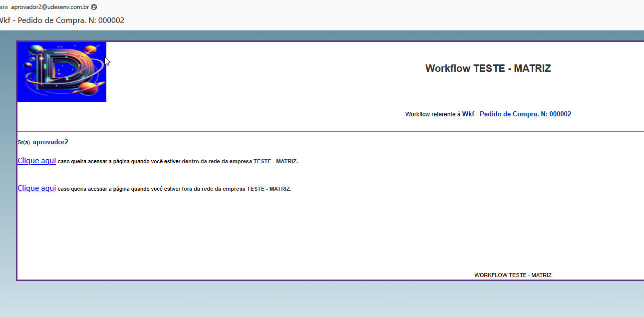Click the WORKFLOW TESTE - MATRIZ footer text

click(x=513, y=275)
